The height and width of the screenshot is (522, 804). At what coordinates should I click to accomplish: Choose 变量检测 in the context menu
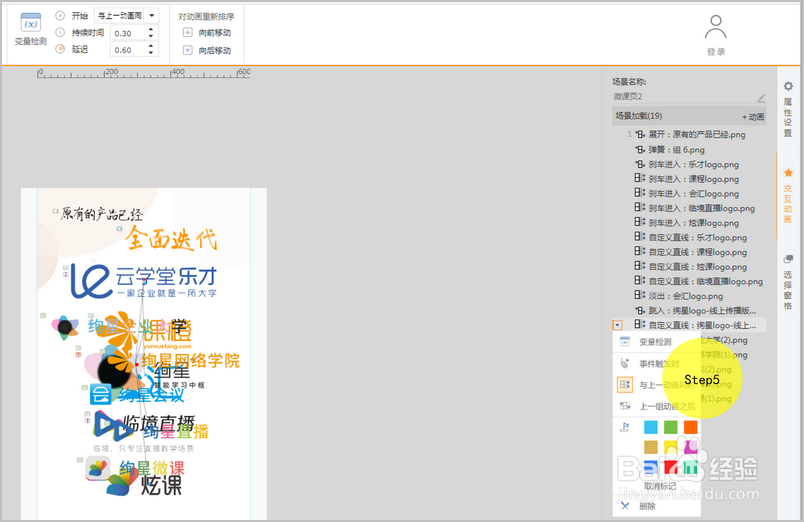657,342
